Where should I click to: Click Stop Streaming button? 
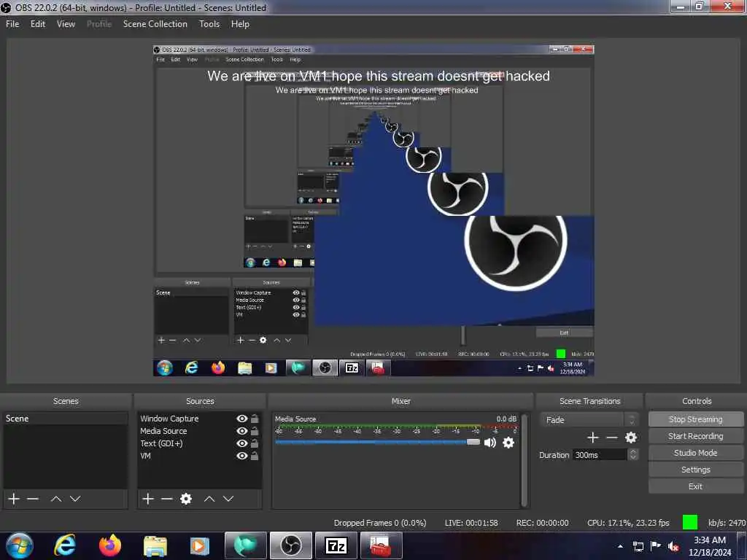tap(695, 419)
